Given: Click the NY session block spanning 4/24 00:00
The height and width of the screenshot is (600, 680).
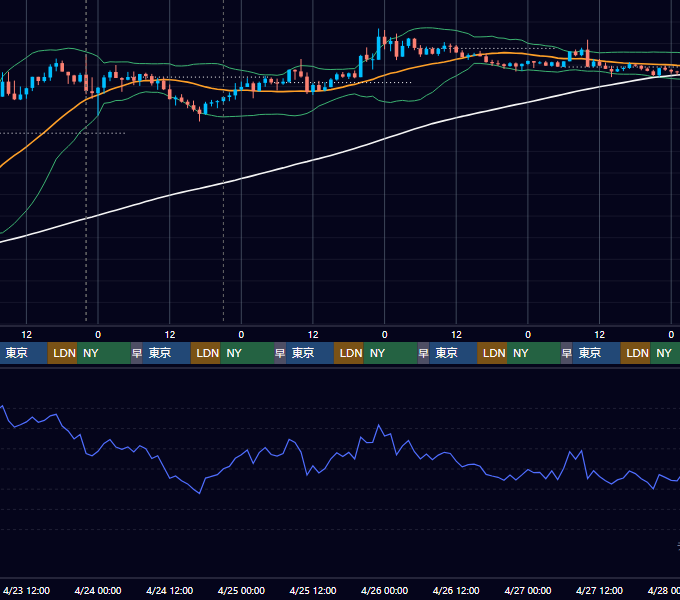Looking at the screenshot, I should tap(104, 353).
